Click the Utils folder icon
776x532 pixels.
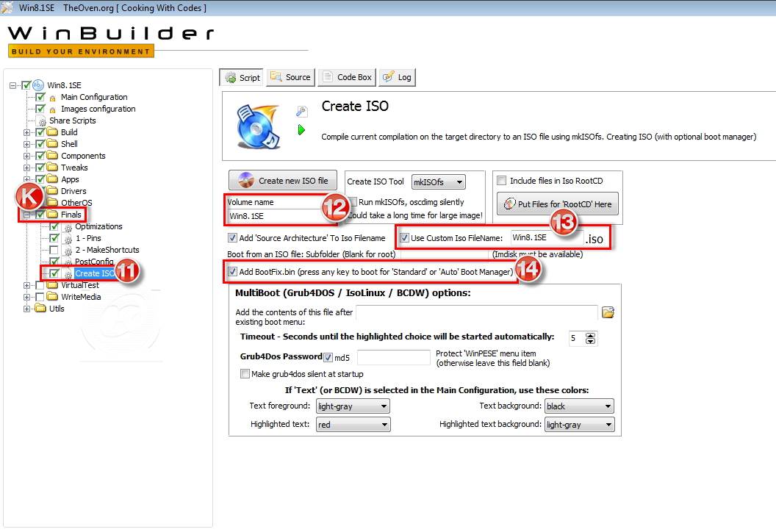tap(40, 309)
